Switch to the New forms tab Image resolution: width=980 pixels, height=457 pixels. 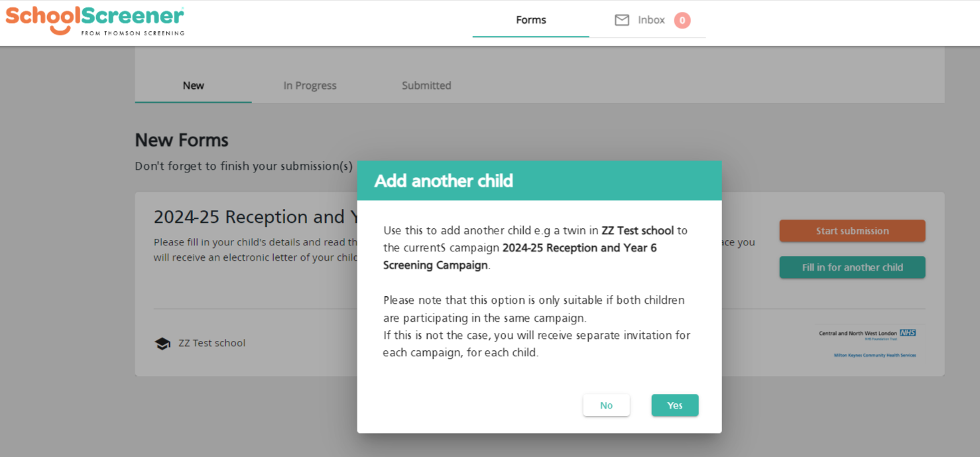click(x=194, y=86)
